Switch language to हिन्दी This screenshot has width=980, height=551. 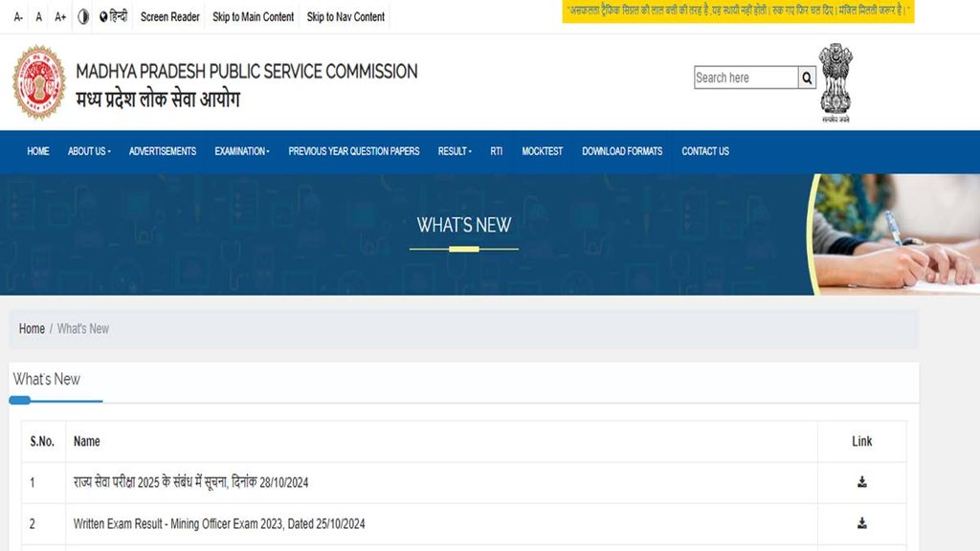(113, 16)
